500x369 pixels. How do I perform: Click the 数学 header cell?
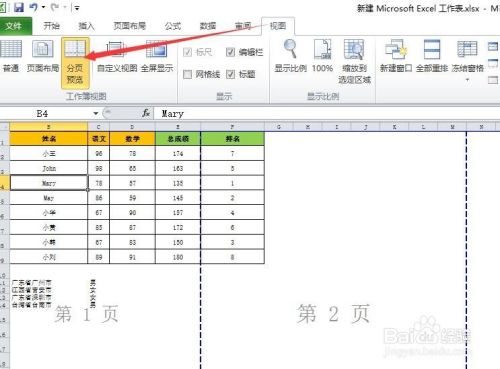132,139
